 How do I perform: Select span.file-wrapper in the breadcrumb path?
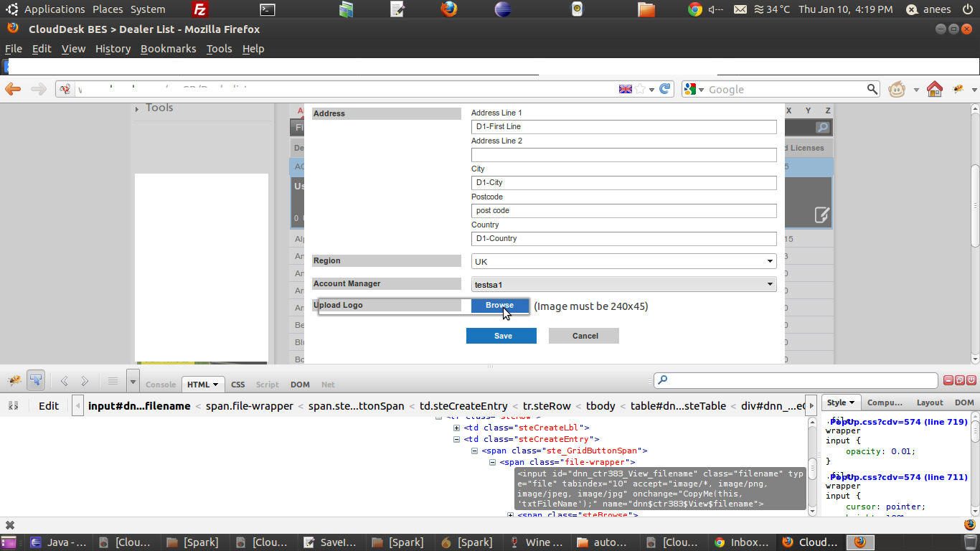click(250, 405)
